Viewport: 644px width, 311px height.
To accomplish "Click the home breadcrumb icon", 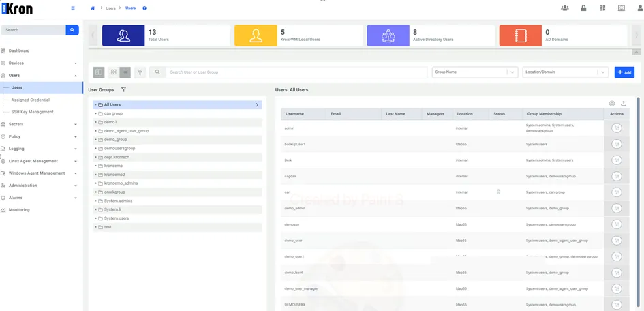I will pyautogui.click(x=93, y=8).
